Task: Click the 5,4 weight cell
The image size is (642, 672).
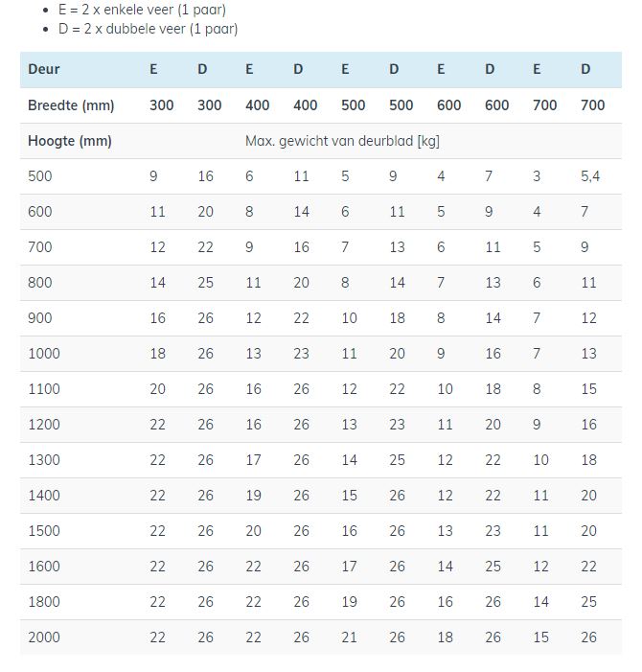Action: tap(590, 176)
